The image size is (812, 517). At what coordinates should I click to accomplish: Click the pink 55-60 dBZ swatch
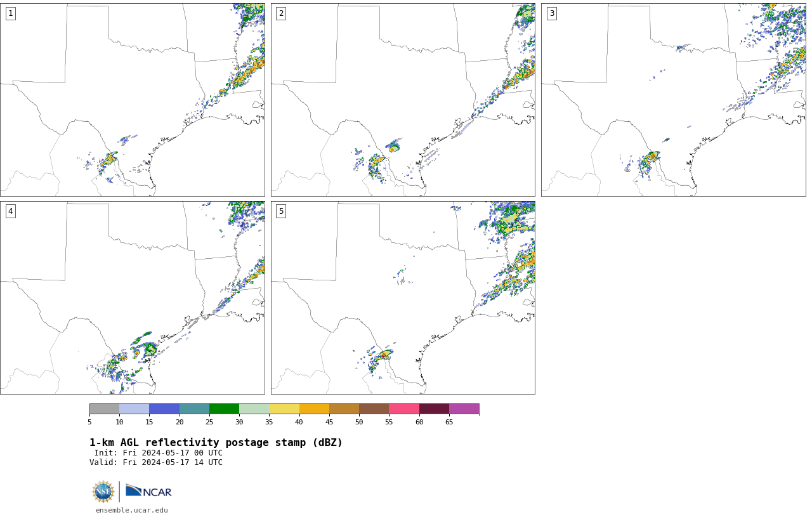coord(404,409)
